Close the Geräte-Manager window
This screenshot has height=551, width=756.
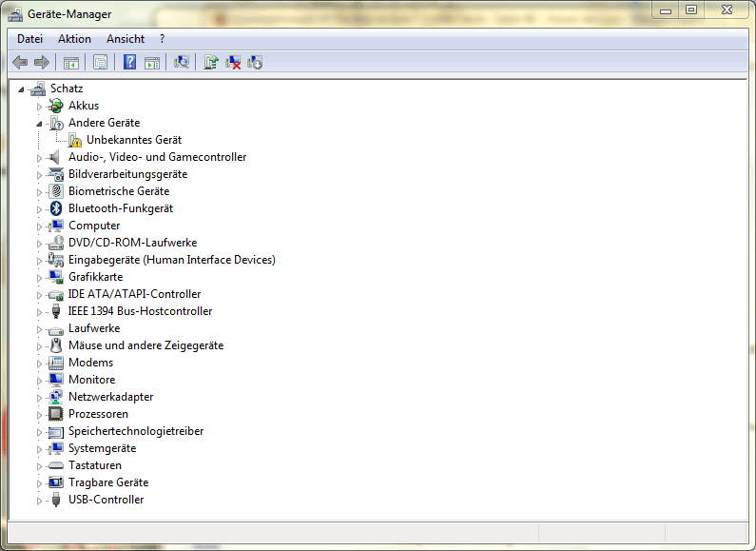tap(727, 10)
